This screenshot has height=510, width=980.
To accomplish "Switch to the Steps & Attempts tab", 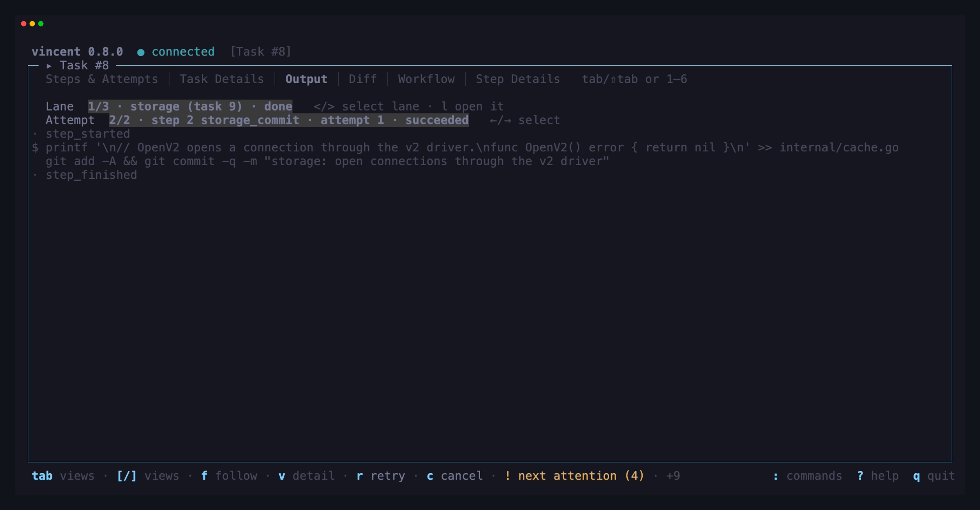I will tap(102, 79).
